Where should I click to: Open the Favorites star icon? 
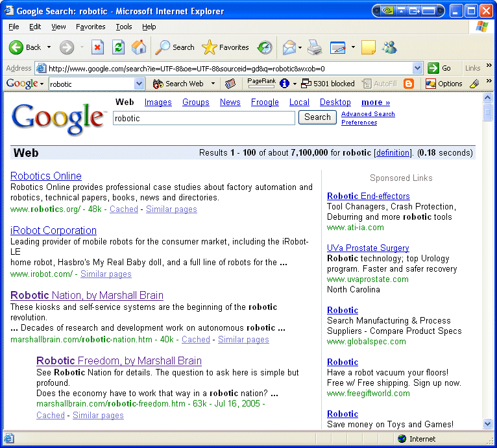[x=209, y=47]
